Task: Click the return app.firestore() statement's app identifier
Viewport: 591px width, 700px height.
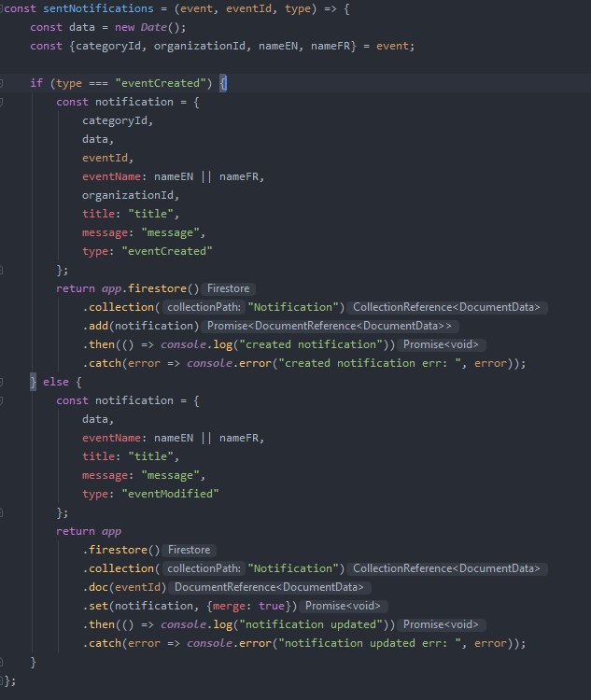Action: tap(111, 288)
